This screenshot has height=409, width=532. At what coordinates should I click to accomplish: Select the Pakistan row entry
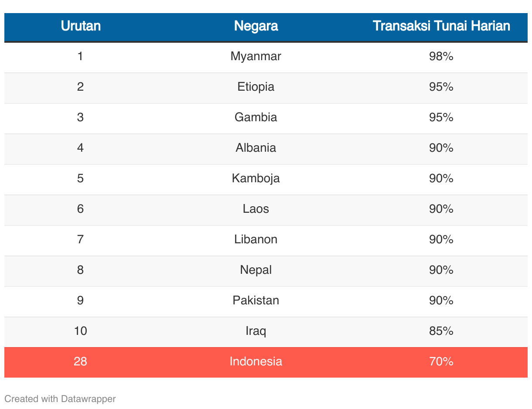pos(256,300)
